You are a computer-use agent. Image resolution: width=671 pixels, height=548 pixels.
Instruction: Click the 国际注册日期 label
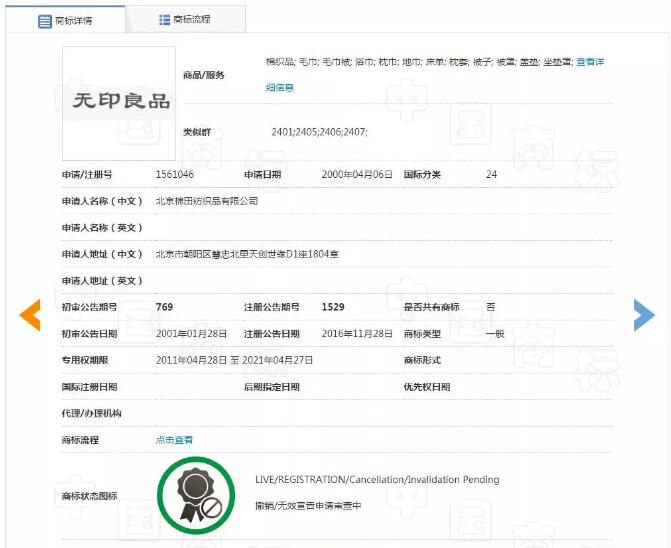coord(89,387)
